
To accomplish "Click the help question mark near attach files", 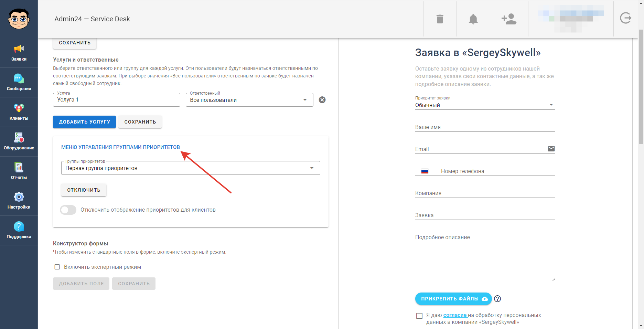I will 497,299.
